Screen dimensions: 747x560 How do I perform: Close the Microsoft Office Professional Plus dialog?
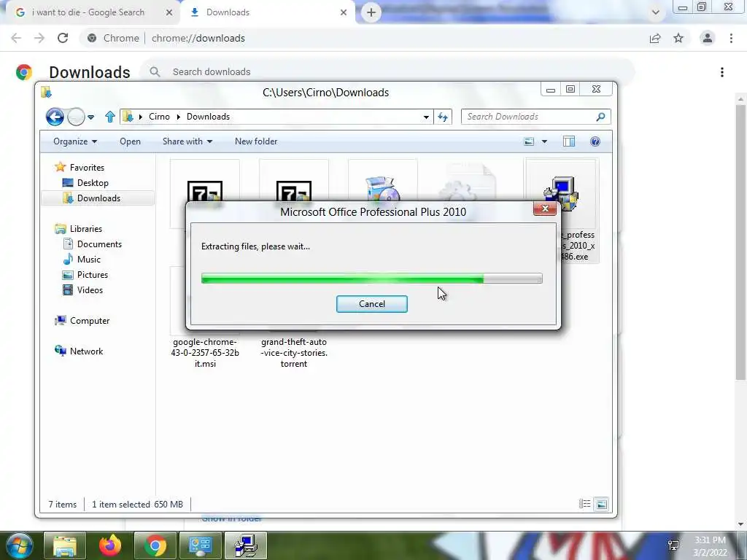pyautogui.click(x=545, y=209)
